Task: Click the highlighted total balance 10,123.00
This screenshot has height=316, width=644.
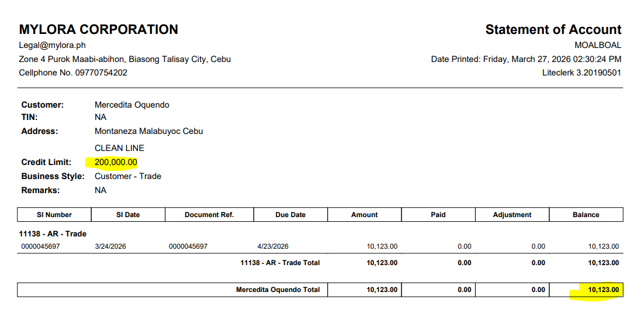Action: pos(603,290)
